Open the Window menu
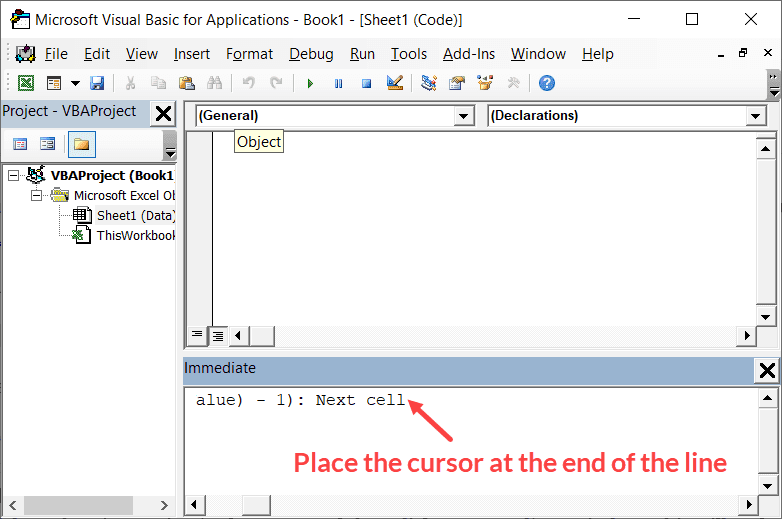 538,54
